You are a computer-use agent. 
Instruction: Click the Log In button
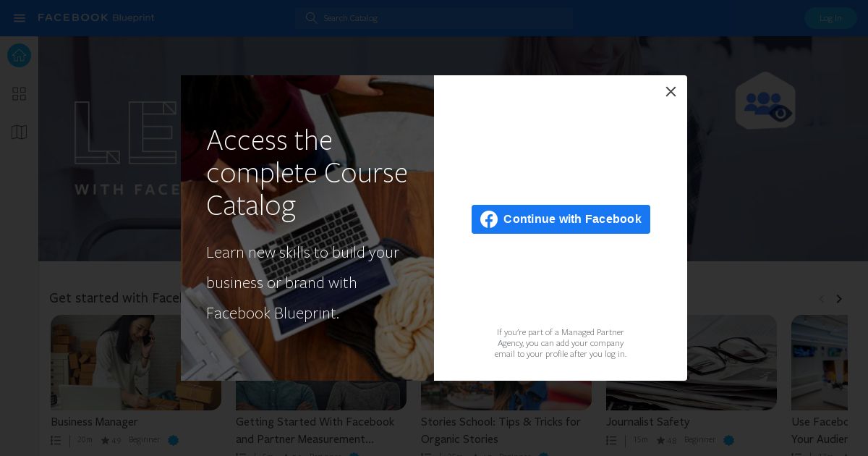[x=830, y=18]
